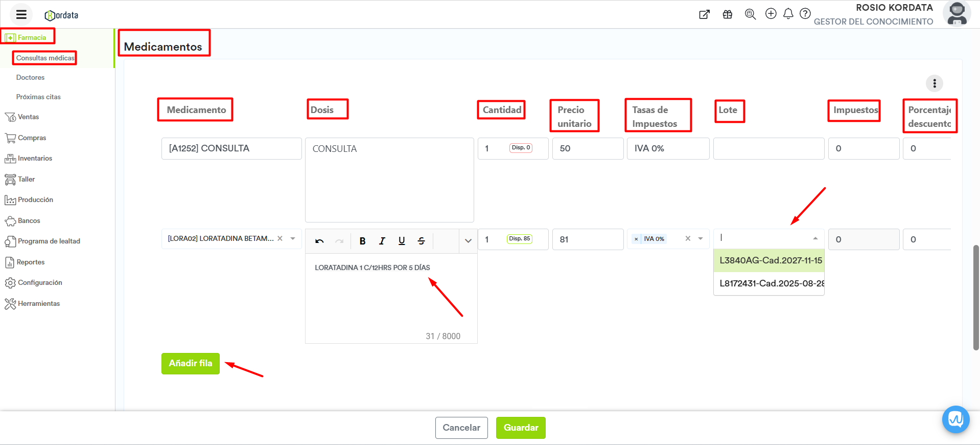The width and height of the screenshot is (980, 445).
Task: Go to Doctores in sidebar
Action: 30,78
